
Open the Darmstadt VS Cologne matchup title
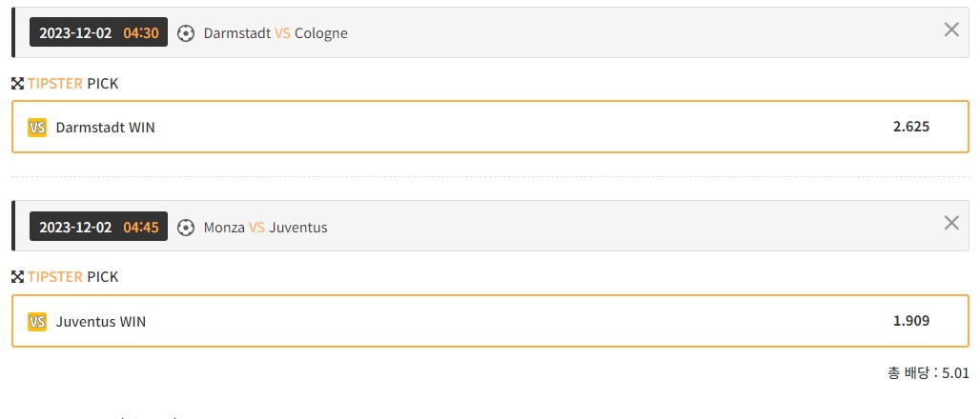click(276, 33)
